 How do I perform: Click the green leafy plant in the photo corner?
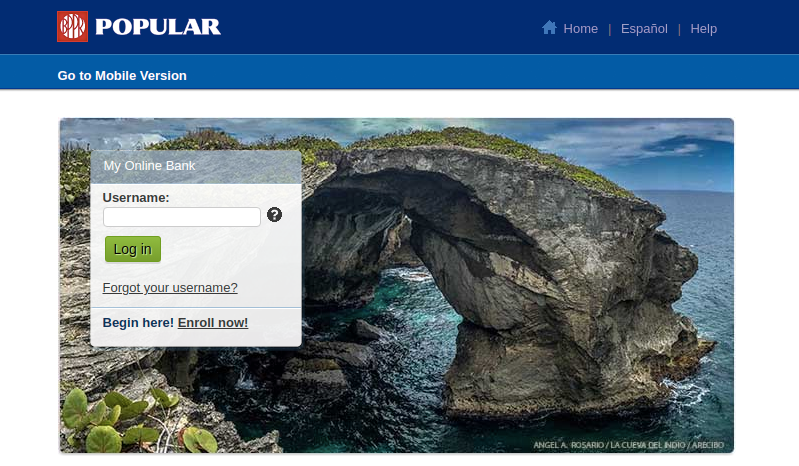coord(100,420)
